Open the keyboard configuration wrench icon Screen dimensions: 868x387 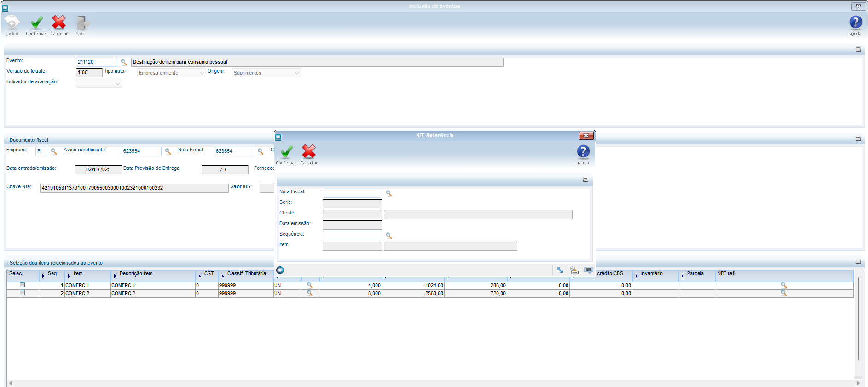coord(574,270)
